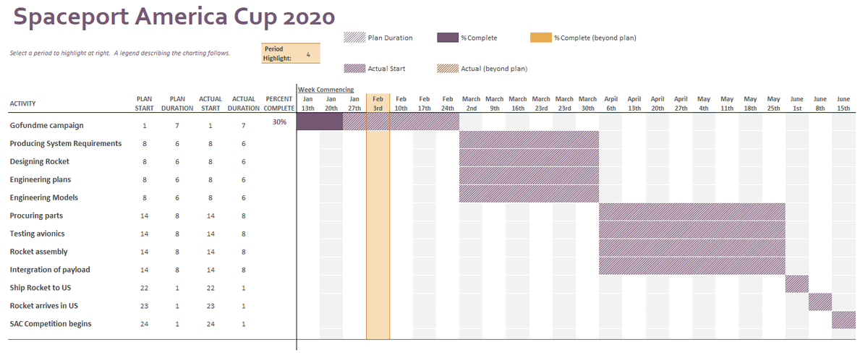Click the ACTUAL DURATION column header

point(244,103)
